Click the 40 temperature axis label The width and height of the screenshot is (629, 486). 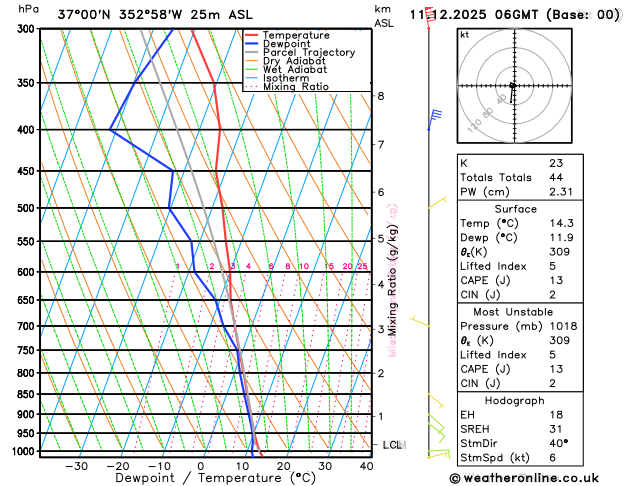366,466
